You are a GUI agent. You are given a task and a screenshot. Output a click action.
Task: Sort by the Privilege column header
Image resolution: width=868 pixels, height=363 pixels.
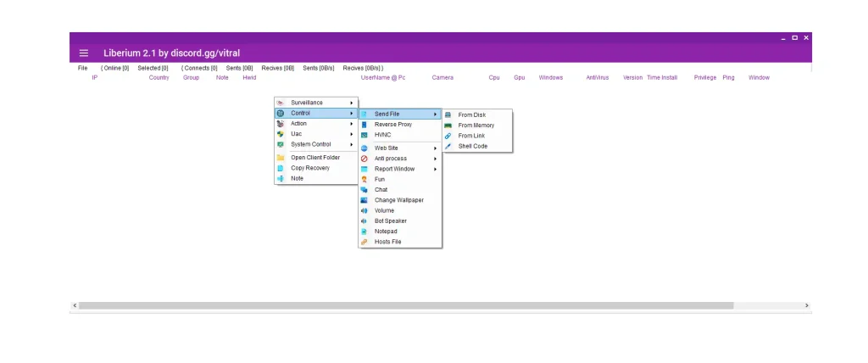click(x=705, y=77)
